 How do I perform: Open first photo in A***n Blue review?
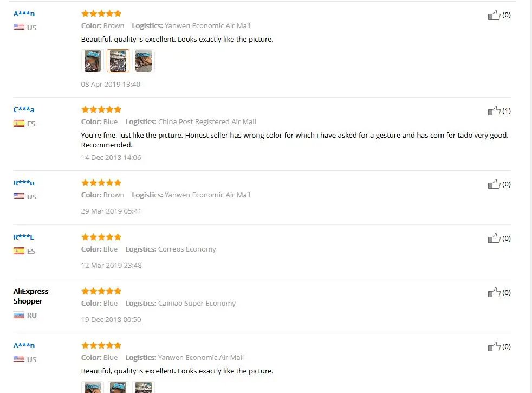[92, 387]
